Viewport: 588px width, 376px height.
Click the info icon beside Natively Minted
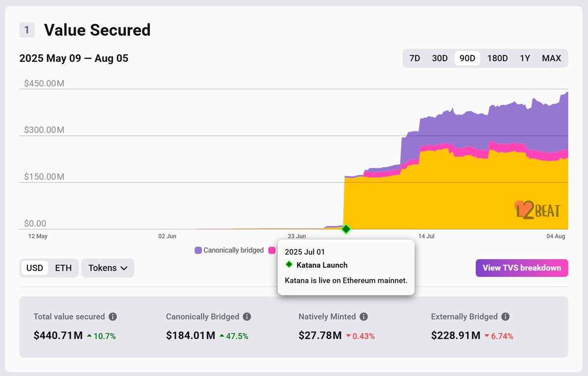pyautogui.click(x=364, y=317)
